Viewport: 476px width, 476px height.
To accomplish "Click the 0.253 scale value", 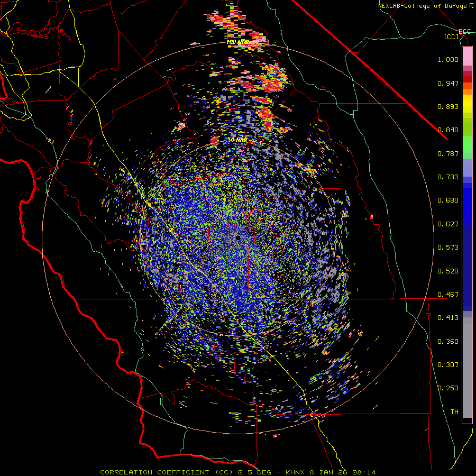I will point(448,388).
